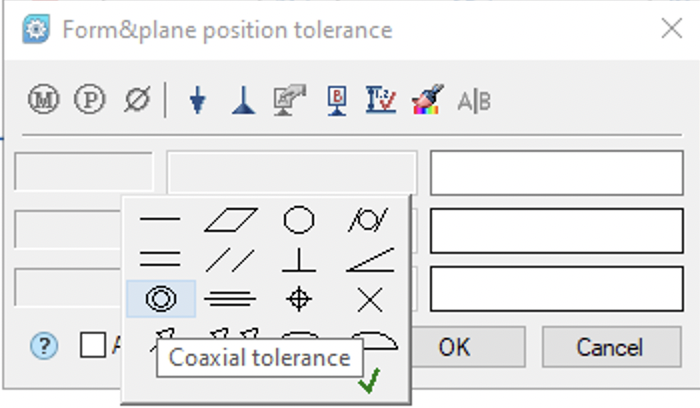Screen dimensions: 700x408
Task: Select the coaxial tolerance symbol
Action: [160, 298]
